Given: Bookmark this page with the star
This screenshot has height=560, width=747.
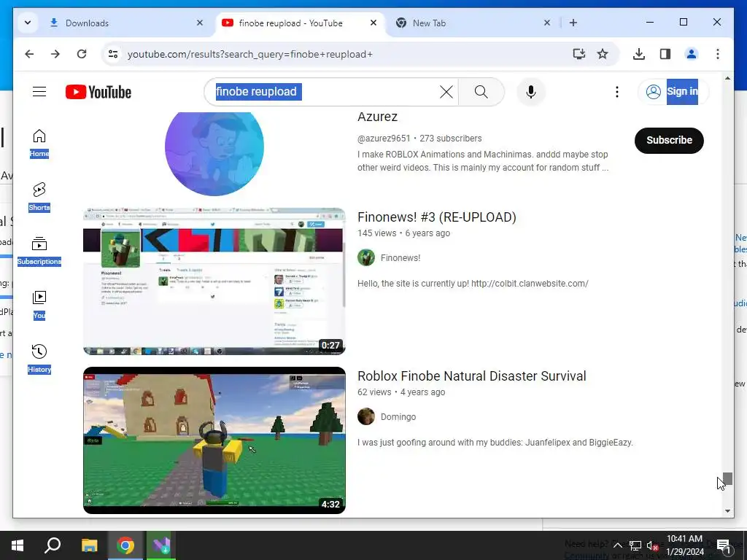Looking at the screenshot, I should [603, 54].
